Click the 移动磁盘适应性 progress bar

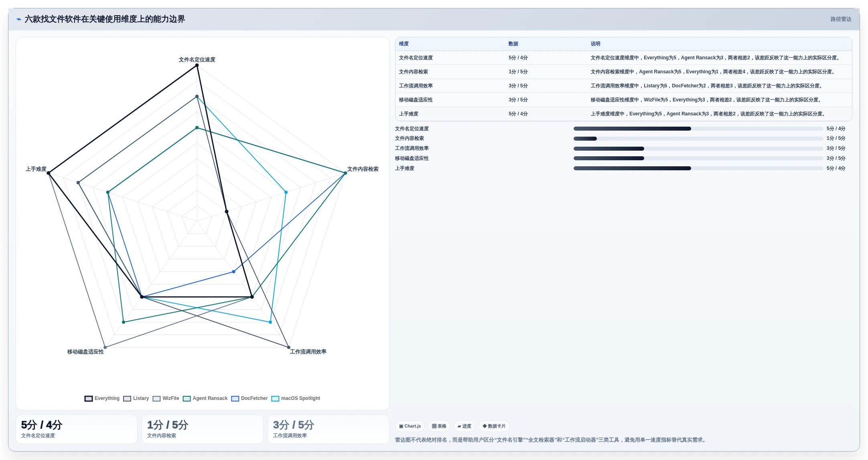[x=698, y=158]
